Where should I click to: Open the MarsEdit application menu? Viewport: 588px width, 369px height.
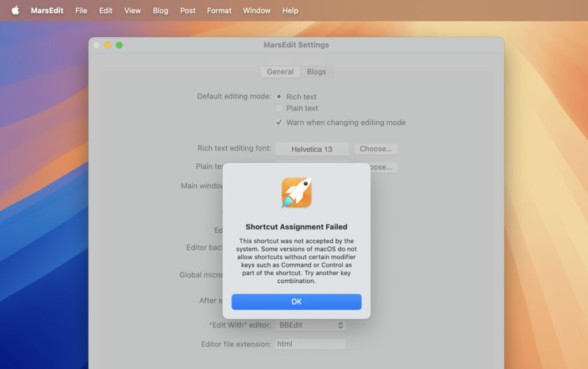[x=47, y=10]
